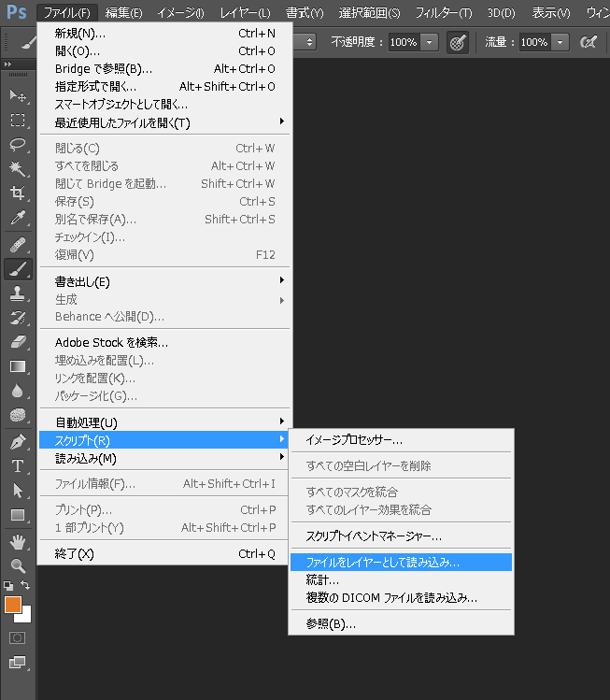Choose Adobe Stock を検索...
Image resolution: width=610 pixels, height=700 pixels.
pyautogui.click(x=164, y=343)
